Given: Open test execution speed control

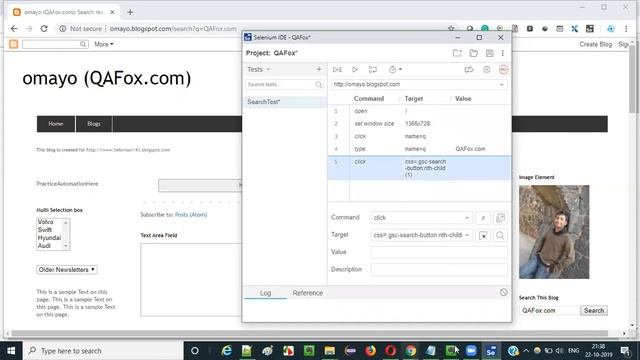Looking at the screenshot, I should pos(395,70).
